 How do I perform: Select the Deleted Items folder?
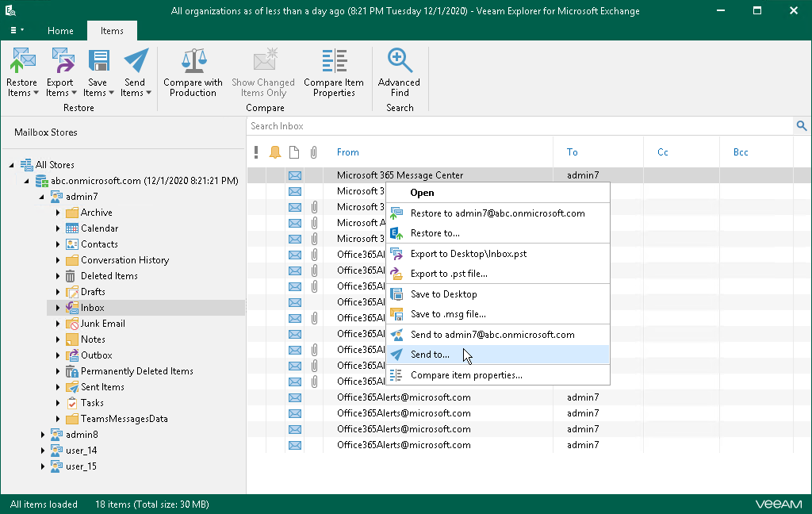pos(109,276)
